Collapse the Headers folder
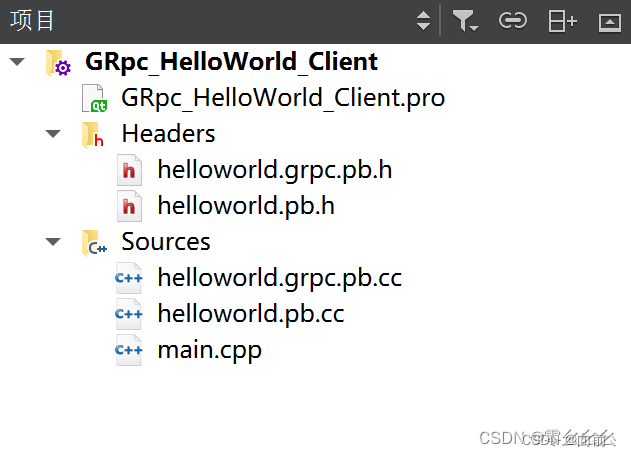This screenshot has width=631, height=456. click(53, 134)
